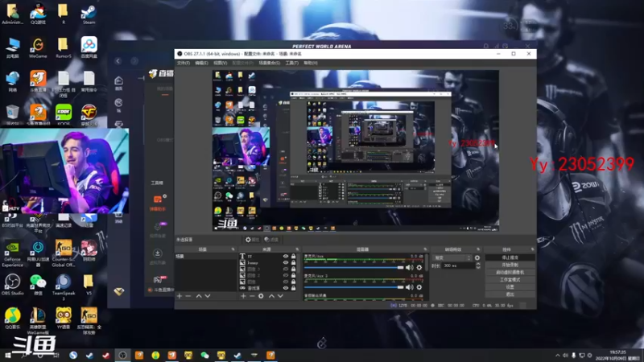
Task: Mute second microphone Aux channel speaker icon
Action: [x=410, y=287]
